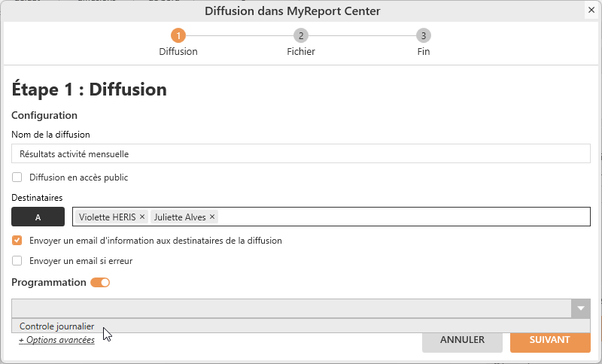Click step 3 Fin circle icon

click(424, 35)
